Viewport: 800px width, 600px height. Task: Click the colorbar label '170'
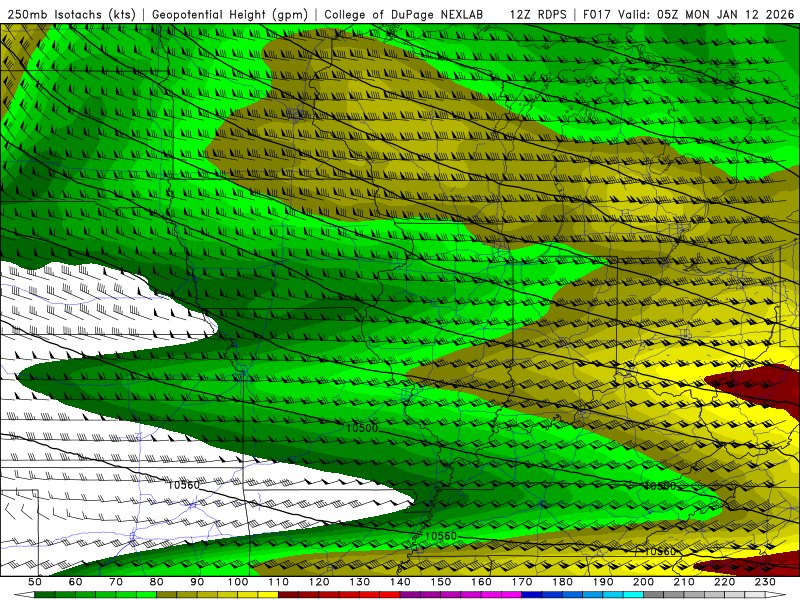[x=521, y=582]
